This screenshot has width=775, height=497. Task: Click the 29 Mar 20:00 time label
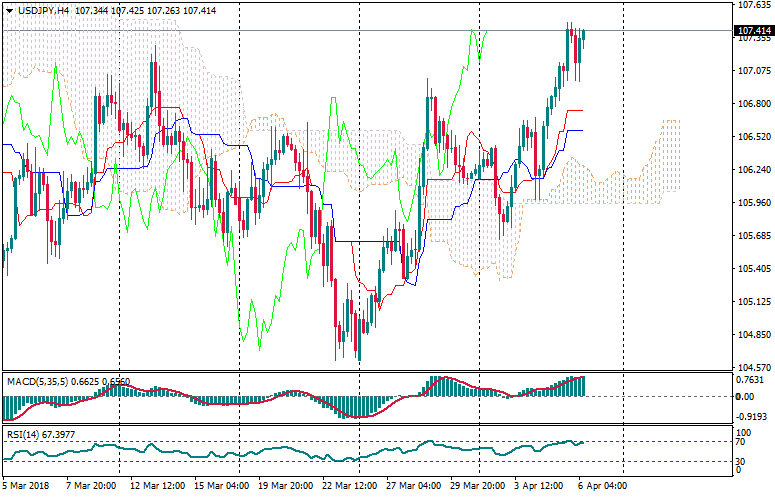coord(478,486)
